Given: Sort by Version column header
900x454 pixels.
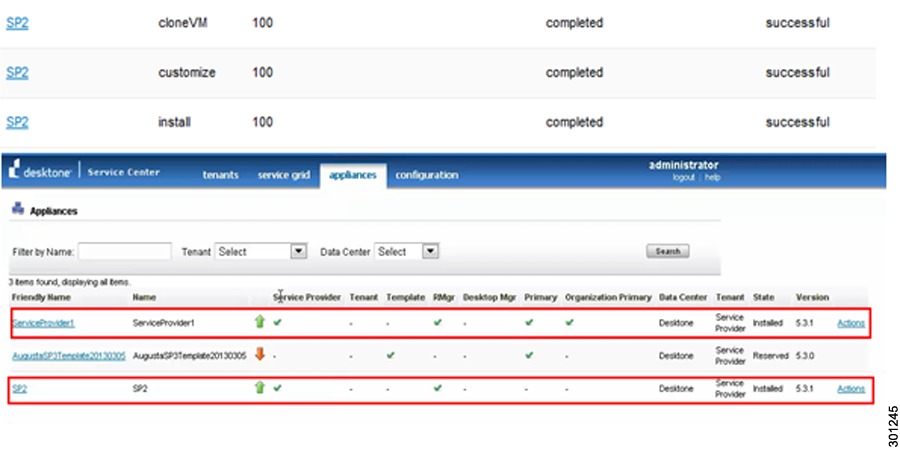Looking at the screenshot, I should [x=812, y=297].
